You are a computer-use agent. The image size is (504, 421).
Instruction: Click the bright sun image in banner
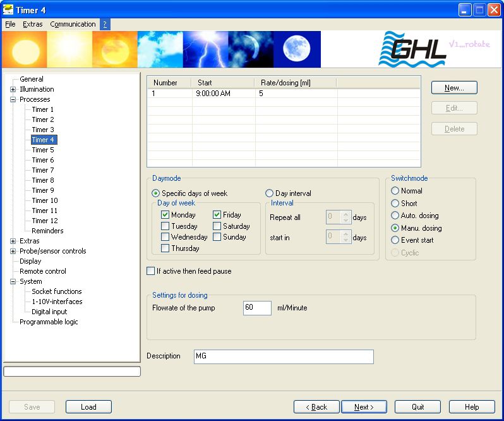pyautogui.click(x=69, y=49)
